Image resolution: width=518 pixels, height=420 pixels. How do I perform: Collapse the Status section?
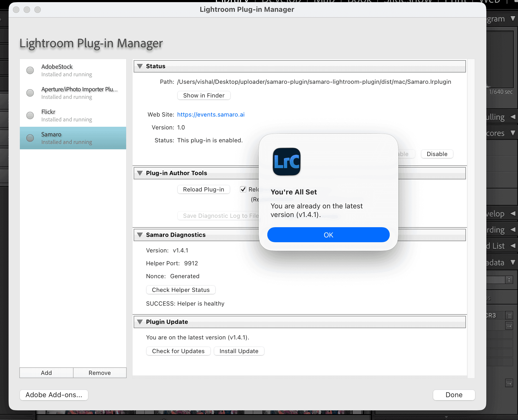pyautogui.click(x=140, y=66)
